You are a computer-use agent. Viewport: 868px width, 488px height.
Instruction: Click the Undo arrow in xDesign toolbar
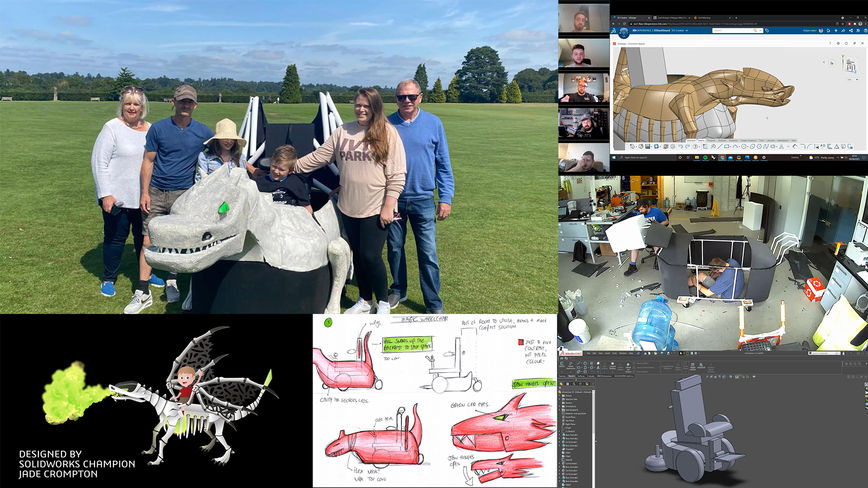(x=680, y=146)
